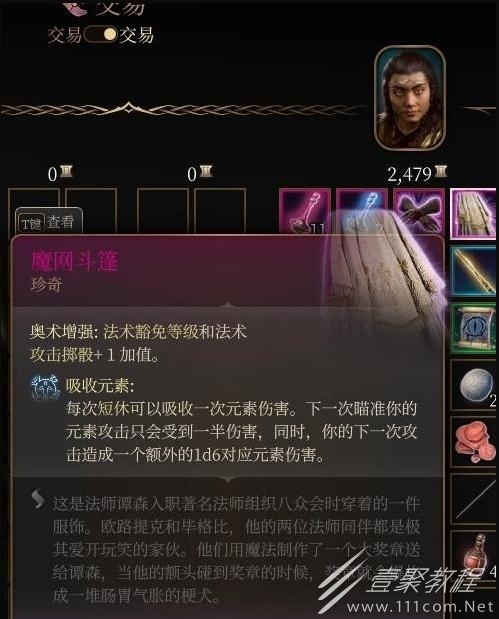Click the first empty trade offer slot

33,211
